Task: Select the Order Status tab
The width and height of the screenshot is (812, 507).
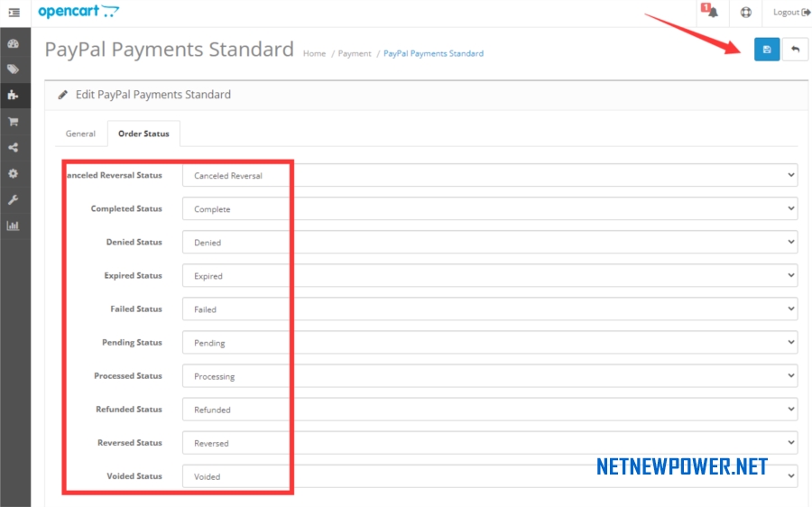Action: click(144, 134)
